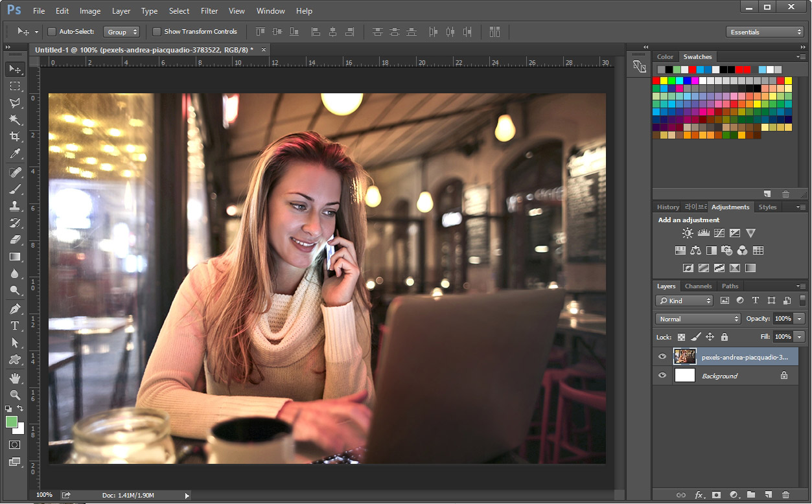Select the Move tool
This screenshot has height=504, width=812.
click(15, 69)
